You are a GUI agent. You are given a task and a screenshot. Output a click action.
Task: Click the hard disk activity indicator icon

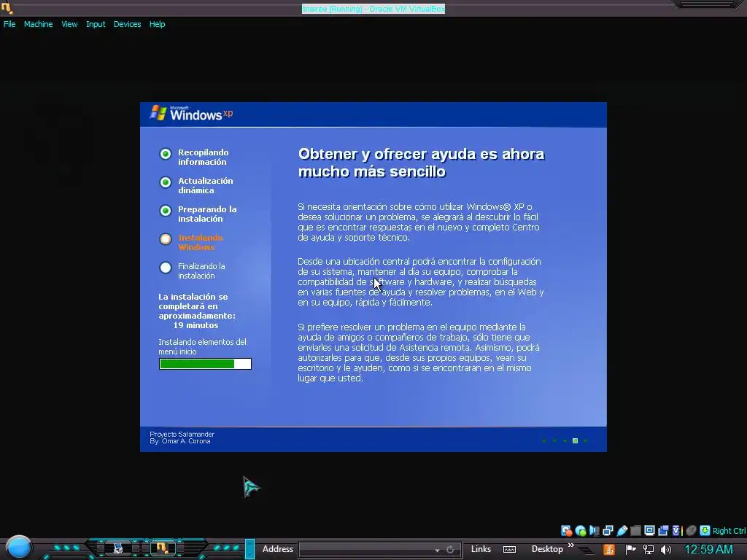click(566, 531)
